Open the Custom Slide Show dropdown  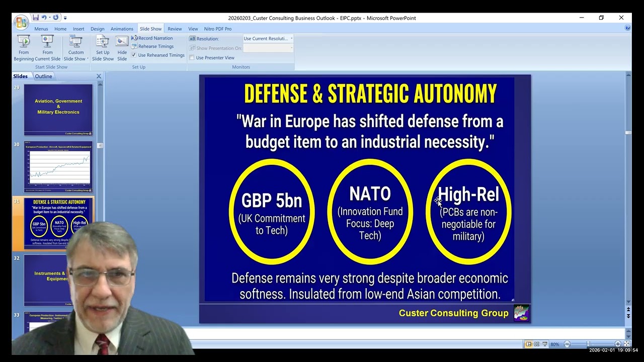76,48
